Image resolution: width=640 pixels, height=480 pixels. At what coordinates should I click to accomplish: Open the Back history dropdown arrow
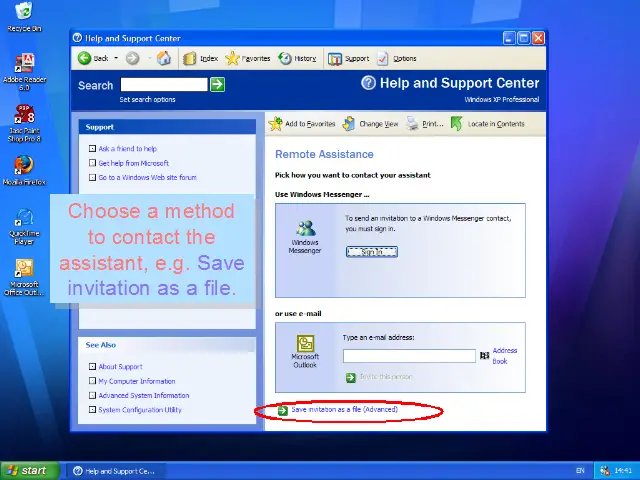coord(116,58)
